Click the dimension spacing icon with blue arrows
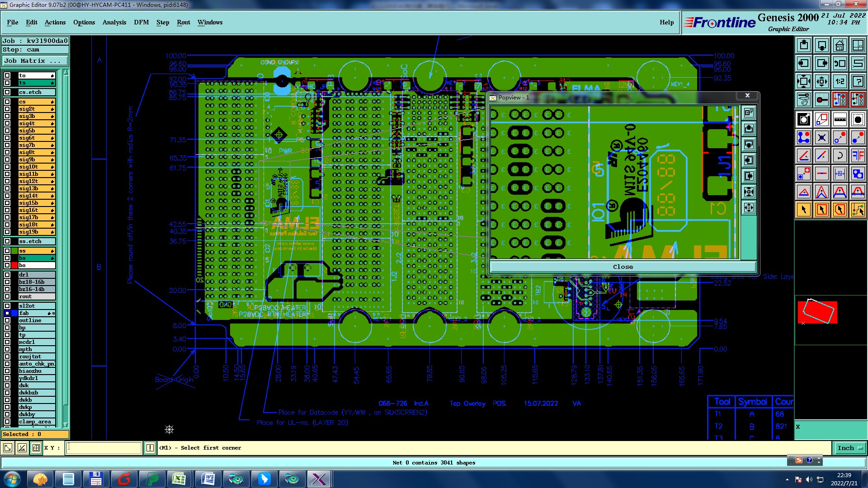 [x=840, y=174]
